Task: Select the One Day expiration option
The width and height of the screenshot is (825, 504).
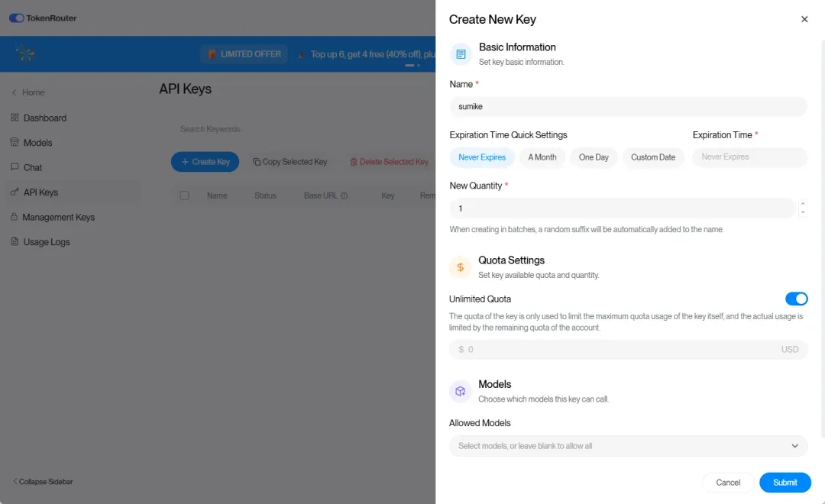Action: pos(594,157)
